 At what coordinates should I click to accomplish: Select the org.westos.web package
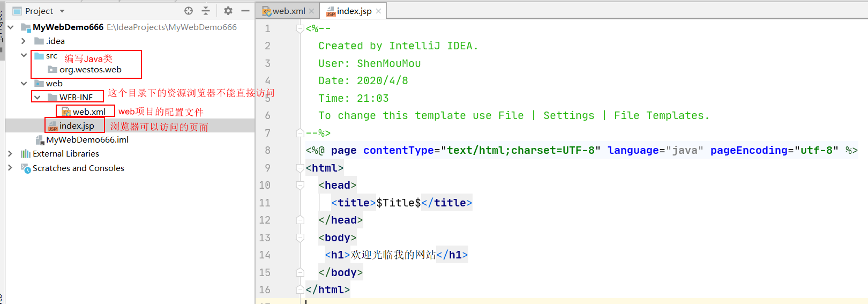(x=90, y=69)
